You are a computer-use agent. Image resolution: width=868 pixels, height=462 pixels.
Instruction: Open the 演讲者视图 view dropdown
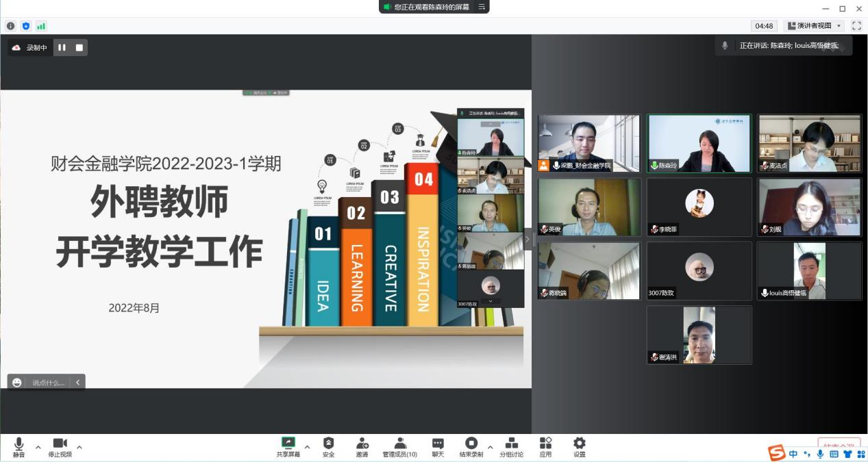(815, 26)
